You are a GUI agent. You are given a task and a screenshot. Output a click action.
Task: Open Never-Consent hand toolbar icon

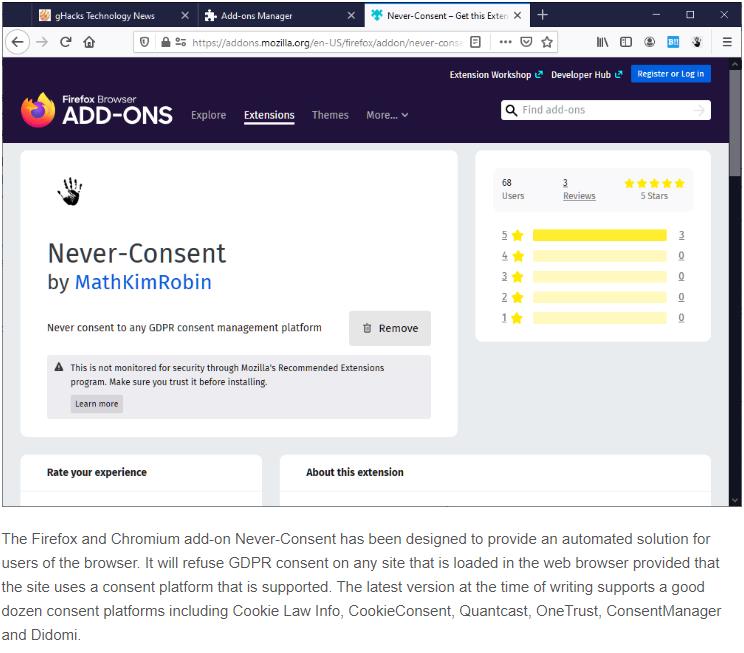coord(697,42)
